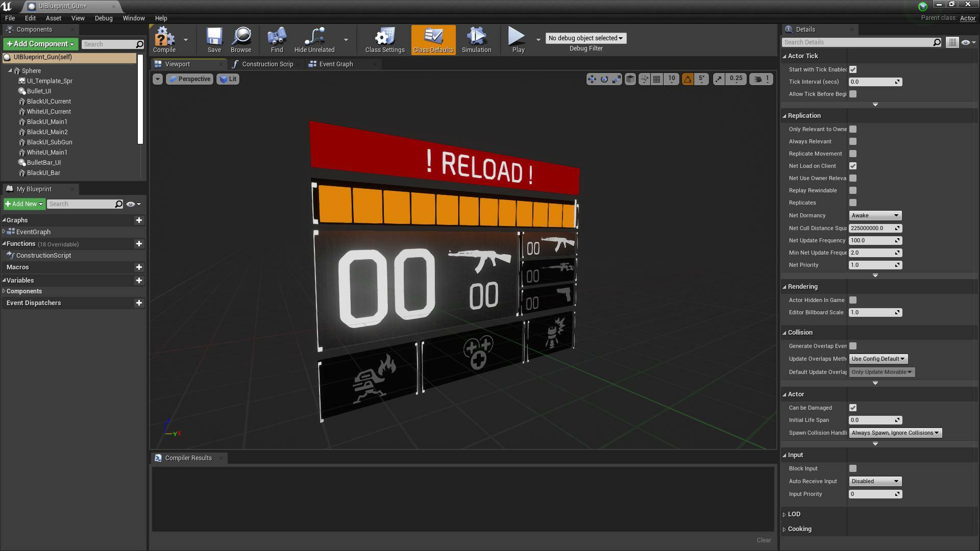Screen dimensions: 980x551
Task: Save the UIBlueprint_Gun asset
Action: tap(214, 40)
